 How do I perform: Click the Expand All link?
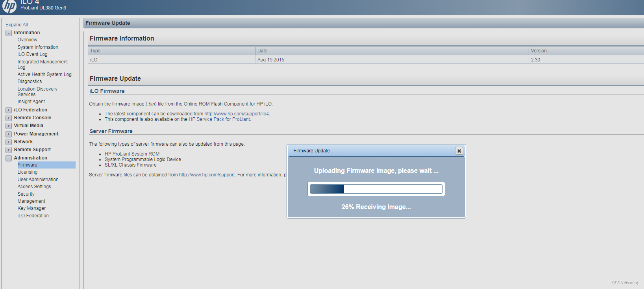point(17,24)
